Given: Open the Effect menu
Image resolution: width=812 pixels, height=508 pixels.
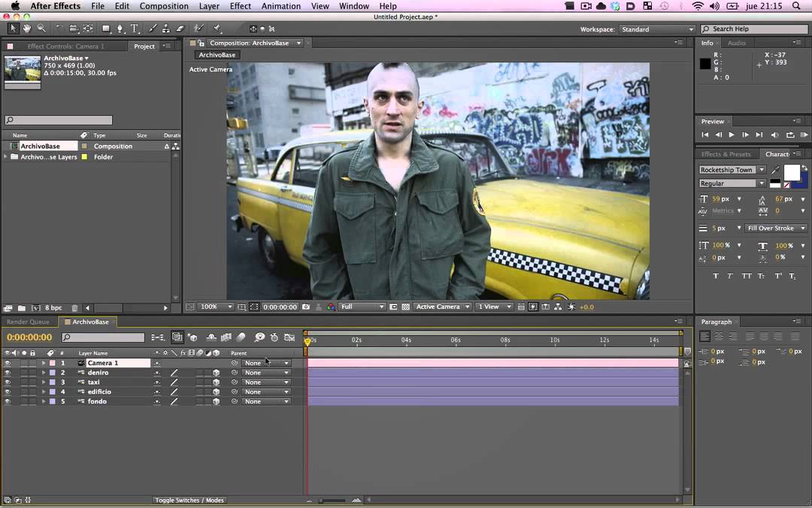Looking at the screenshot, I should pyautogui.click(x=241, y=6).
